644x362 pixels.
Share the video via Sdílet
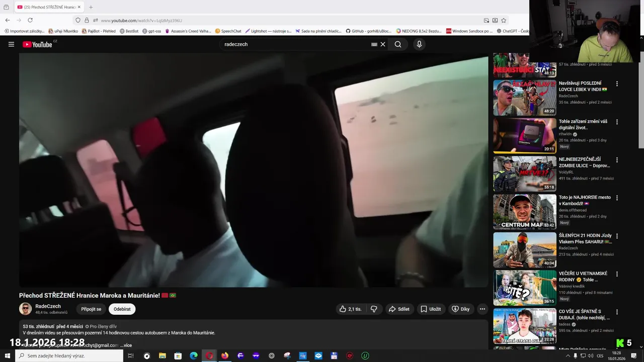pos(399,309)
